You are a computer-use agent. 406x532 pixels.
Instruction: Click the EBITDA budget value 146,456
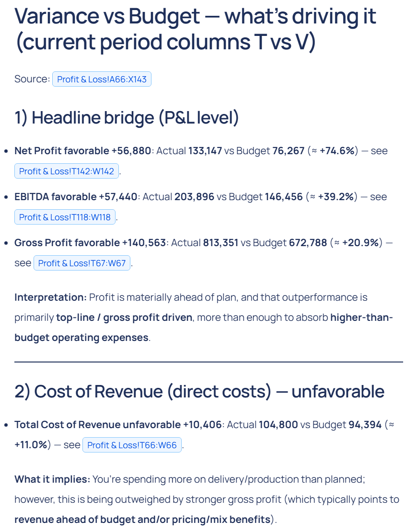tap(283, 197)
